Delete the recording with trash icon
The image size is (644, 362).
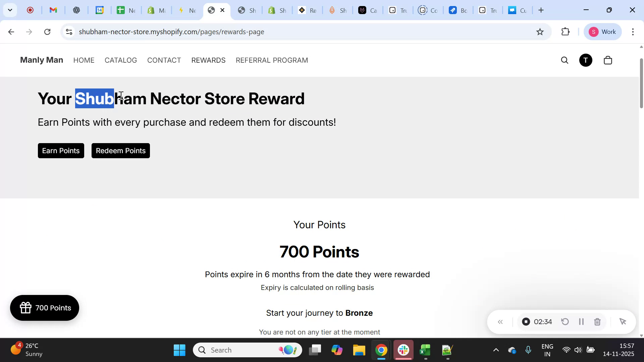[x=597, y=322]
